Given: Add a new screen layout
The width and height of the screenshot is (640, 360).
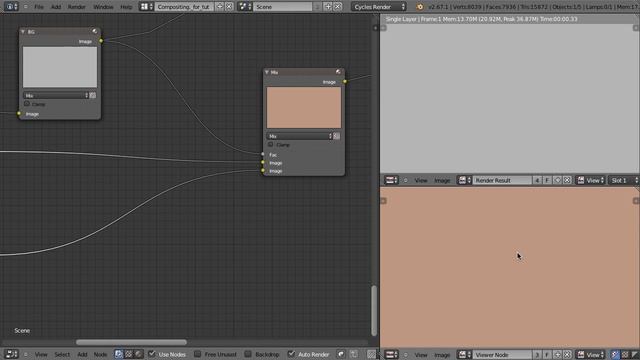Looking at the screenshot, I should click(220, 7).
